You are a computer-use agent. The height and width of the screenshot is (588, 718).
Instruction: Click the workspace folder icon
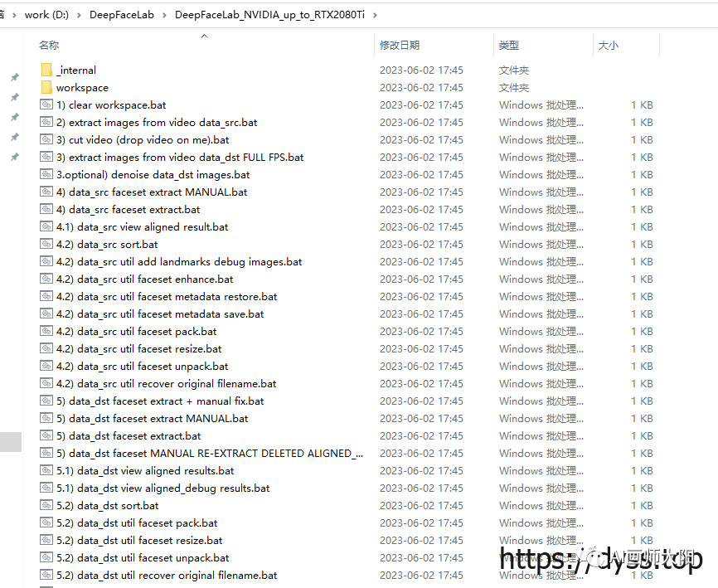coord(46,87)
